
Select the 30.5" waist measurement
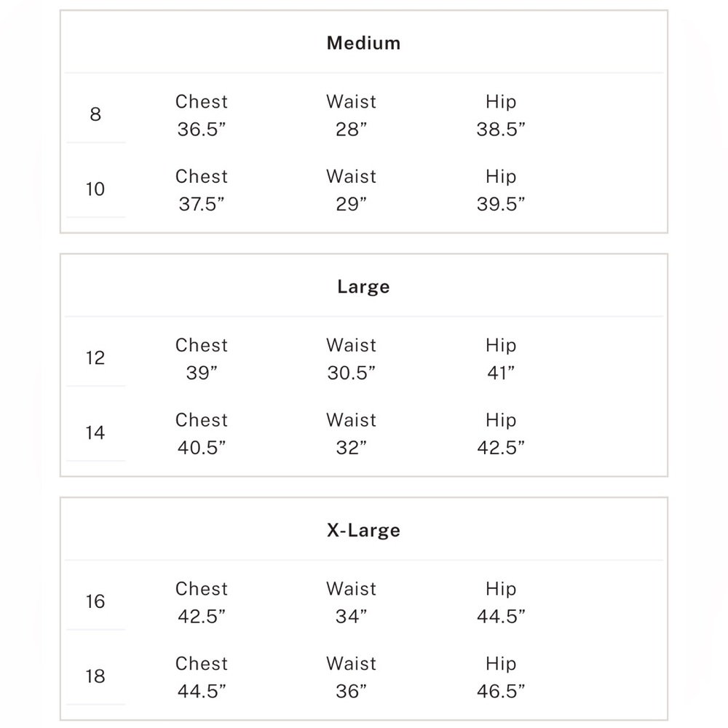tap(352, 373)
